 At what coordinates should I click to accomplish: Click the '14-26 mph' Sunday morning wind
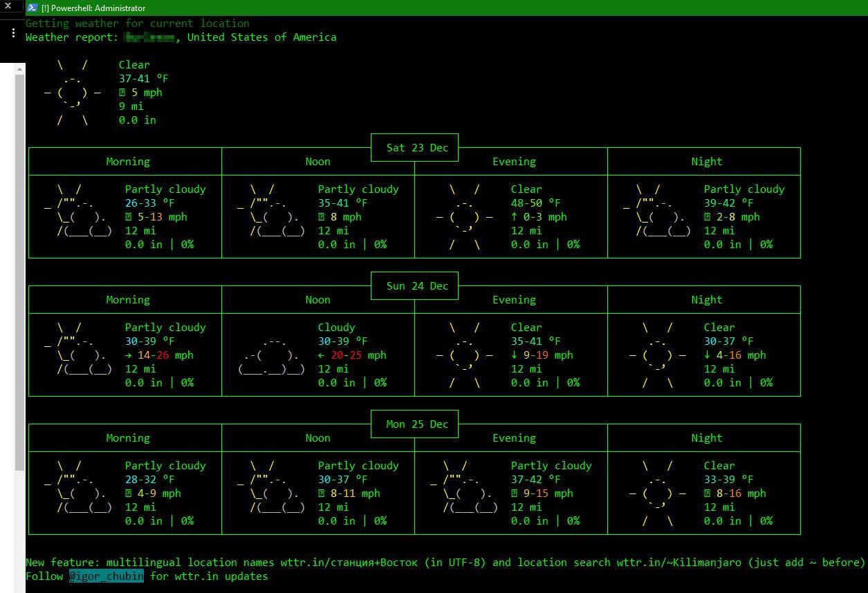point(165,355)
